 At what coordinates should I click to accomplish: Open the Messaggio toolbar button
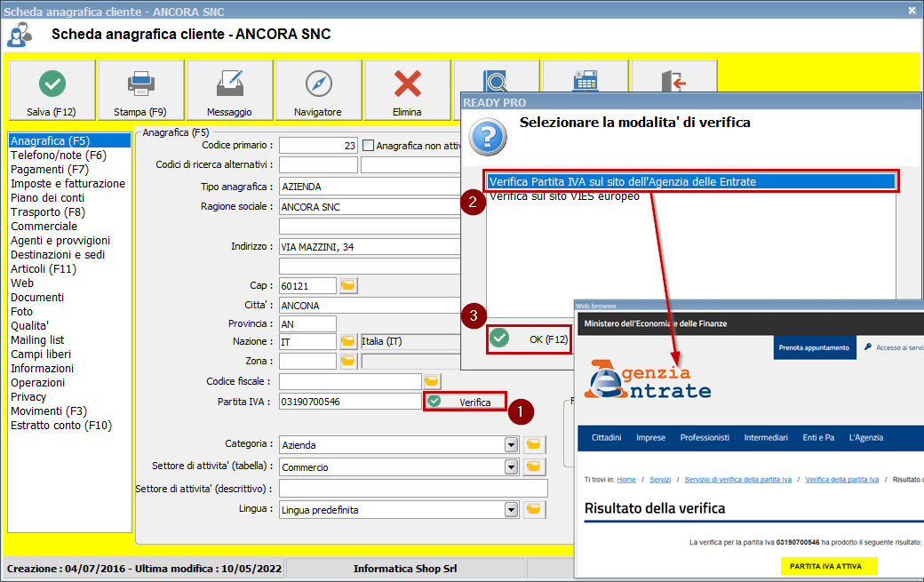(229, 90)
